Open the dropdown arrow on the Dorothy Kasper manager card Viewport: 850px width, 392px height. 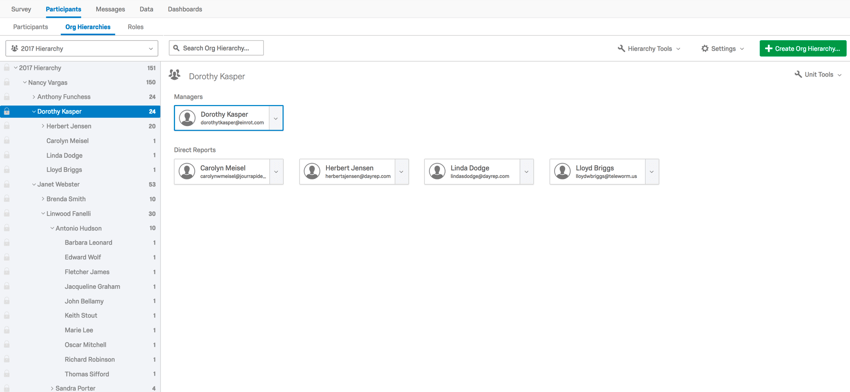point(275,118)
